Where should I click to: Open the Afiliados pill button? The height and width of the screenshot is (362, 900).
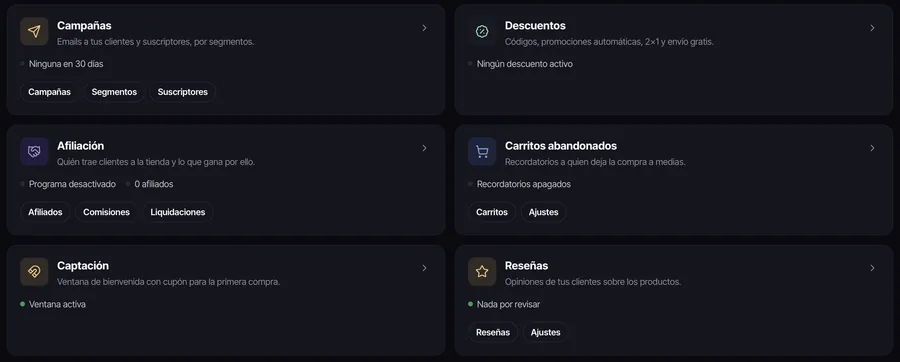coord(45,212)
